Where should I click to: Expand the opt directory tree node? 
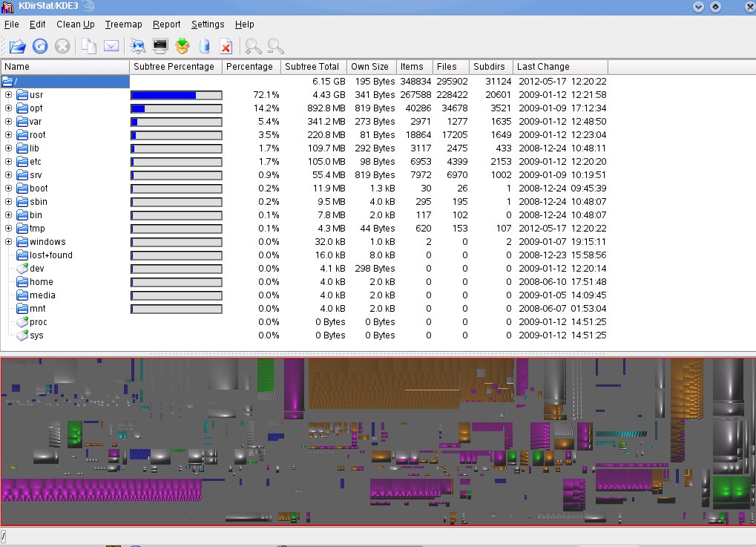click(9, 108)
